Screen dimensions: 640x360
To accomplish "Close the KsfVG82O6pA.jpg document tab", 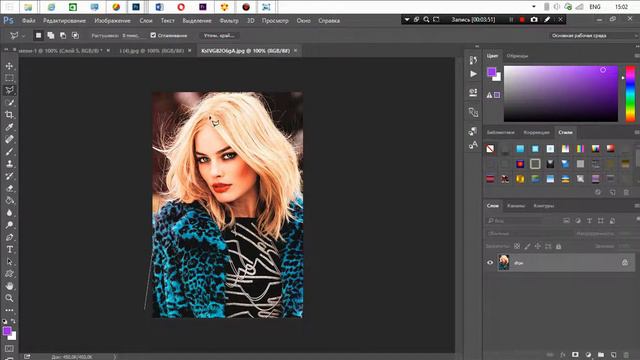I will point(296,51).
